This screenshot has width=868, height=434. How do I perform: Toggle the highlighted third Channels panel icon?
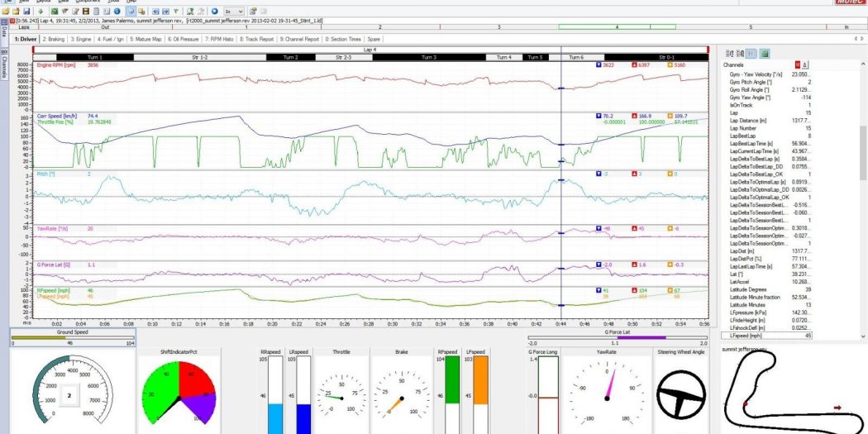[x=751, y=54]
